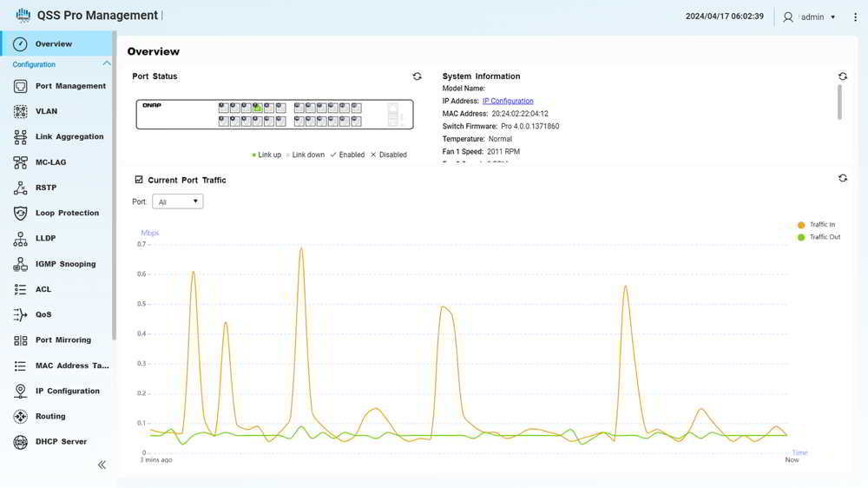The width and height of the screenshot is (868, 488).
Task: Open the DHCP Server menu item
Action: [x=61, y=442]
